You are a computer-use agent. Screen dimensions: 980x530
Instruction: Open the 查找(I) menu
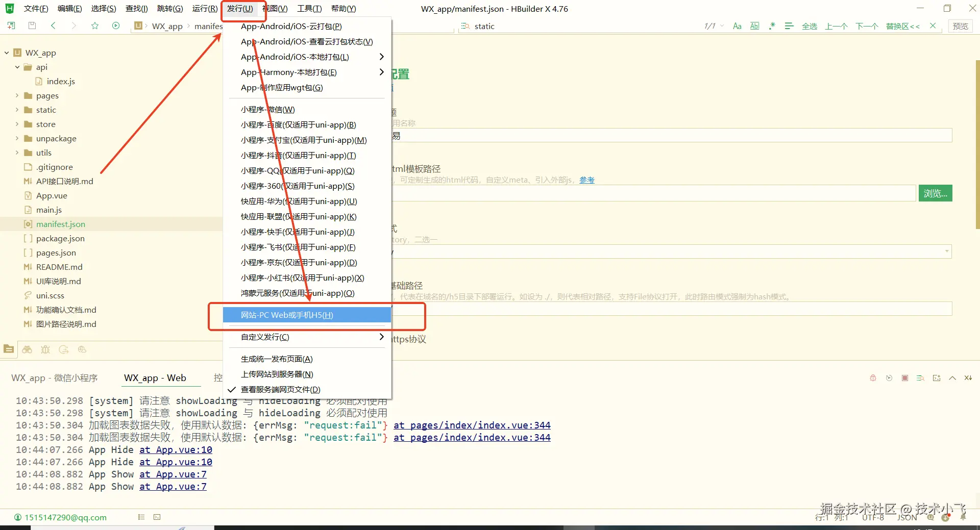(136, 9)
